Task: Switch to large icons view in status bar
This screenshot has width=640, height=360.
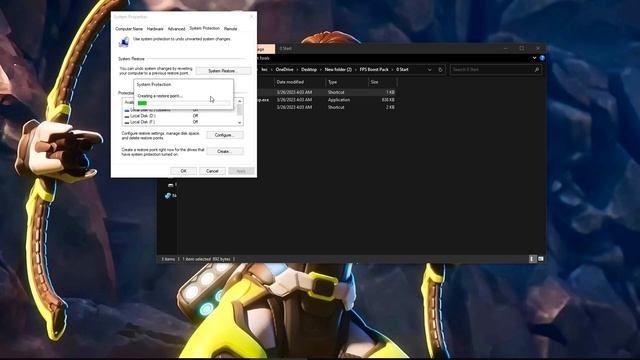Action: coord(541,259)
